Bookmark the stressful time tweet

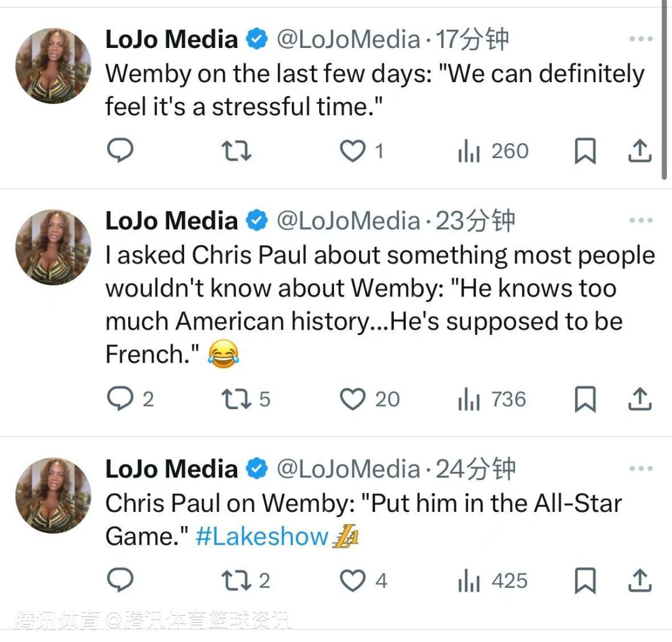click(585, 151)
